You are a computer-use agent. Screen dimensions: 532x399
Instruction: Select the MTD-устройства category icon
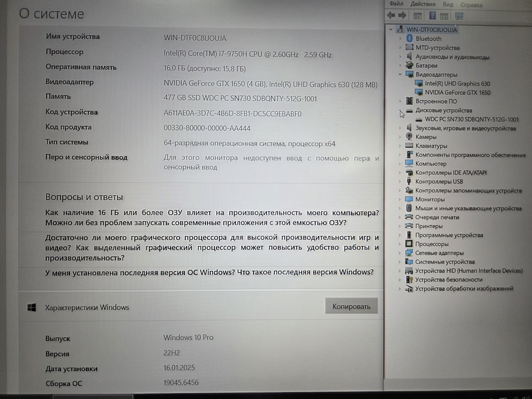coord(409,47)
